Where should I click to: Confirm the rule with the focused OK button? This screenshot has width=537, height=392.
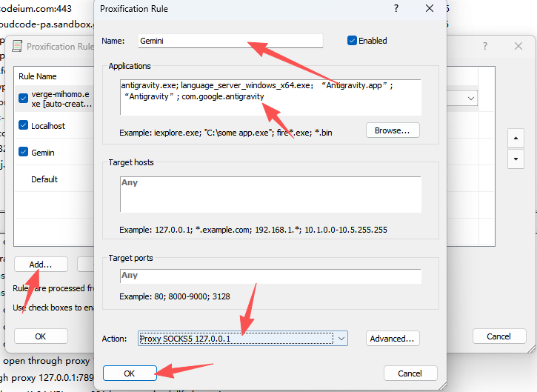[130, 373]
